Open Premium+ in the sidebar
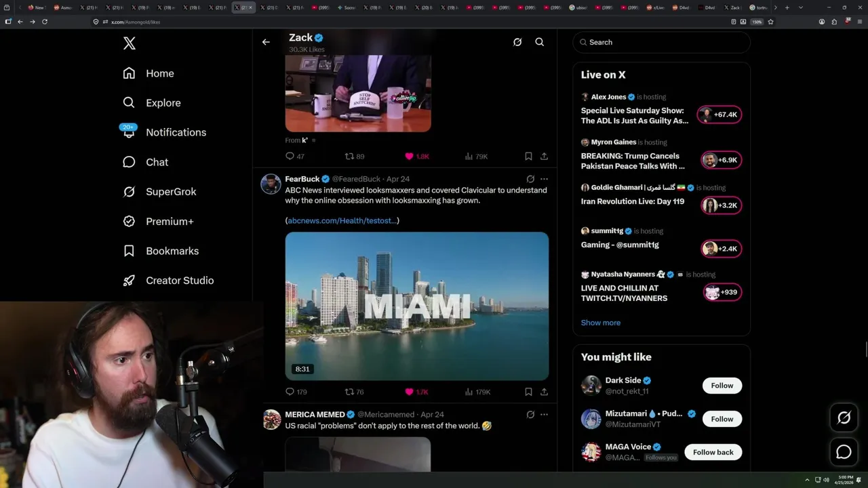Image resolution: width=868 pixels, height=488 pixels. 158,222
